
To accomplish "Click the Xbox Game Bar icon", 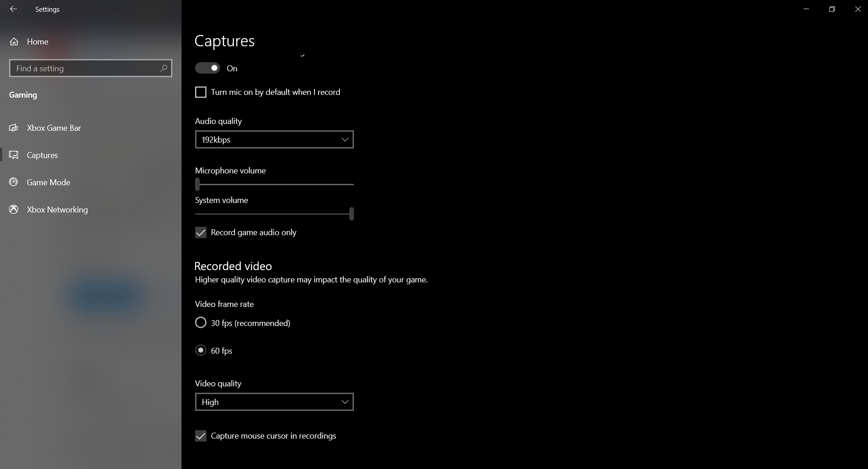I will point(14,128).
